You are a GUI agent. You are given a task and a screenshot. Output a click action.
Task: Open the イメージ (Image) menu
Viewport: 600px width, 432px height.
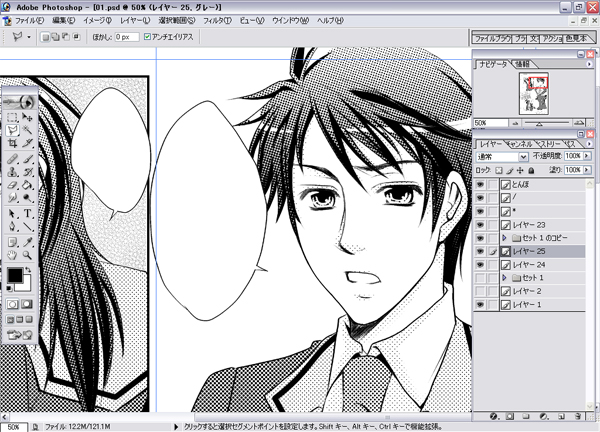pyautogui.click(x=97, y=21)
